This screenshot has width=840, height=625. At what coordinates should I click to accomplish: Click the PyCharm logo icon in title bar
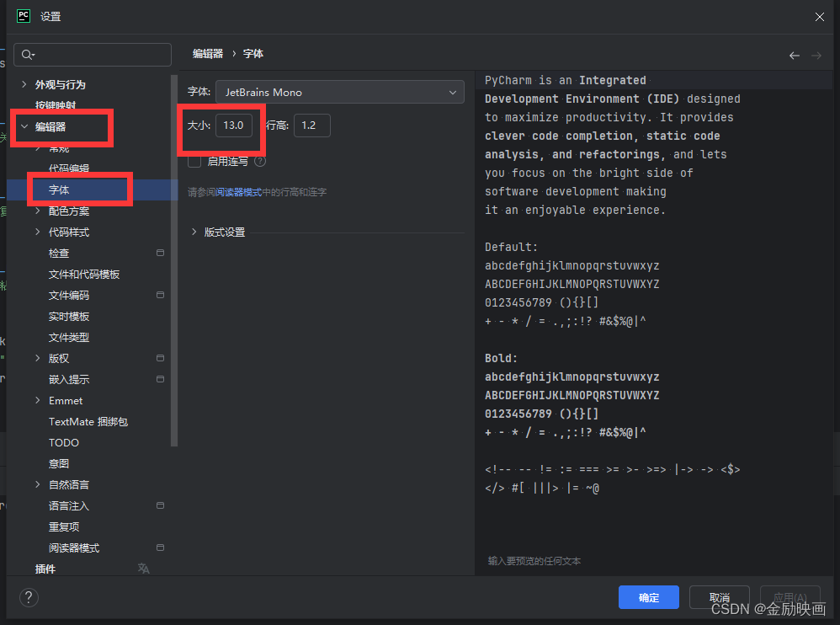24,16
